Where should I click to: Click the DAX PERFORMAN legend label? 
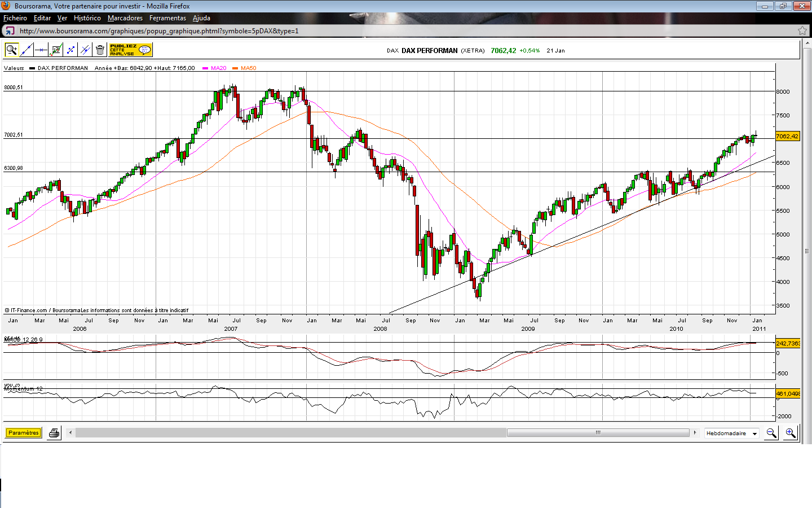63,68
